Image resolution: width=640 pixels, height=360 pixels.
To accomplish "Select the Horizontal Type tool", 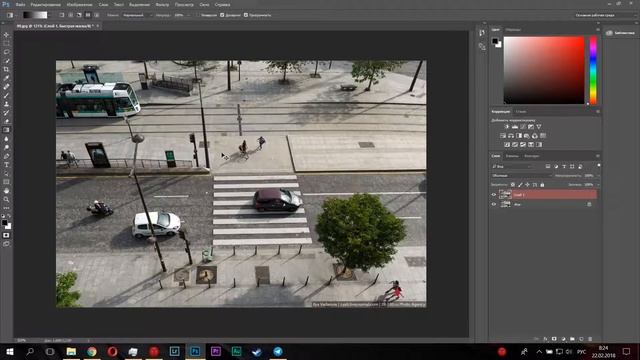I will (x=6, y=164).
